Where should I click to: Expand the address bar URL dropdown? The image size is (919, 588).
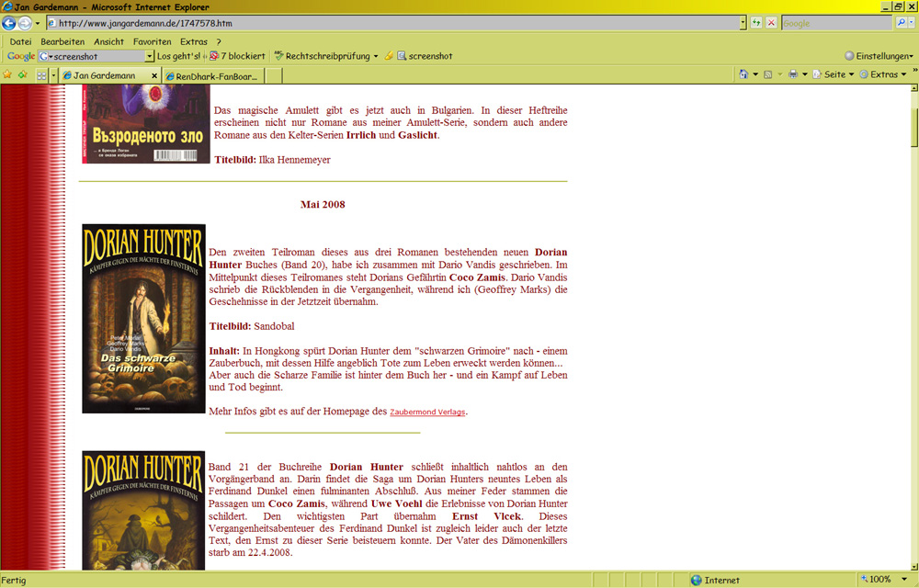click(x=743, y=23)
